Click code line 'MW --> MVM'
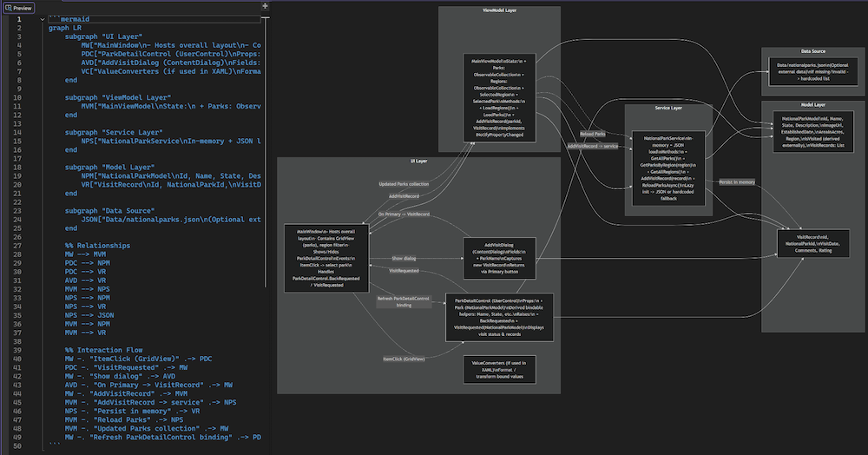The image size is (868, 455). point(85,254)
